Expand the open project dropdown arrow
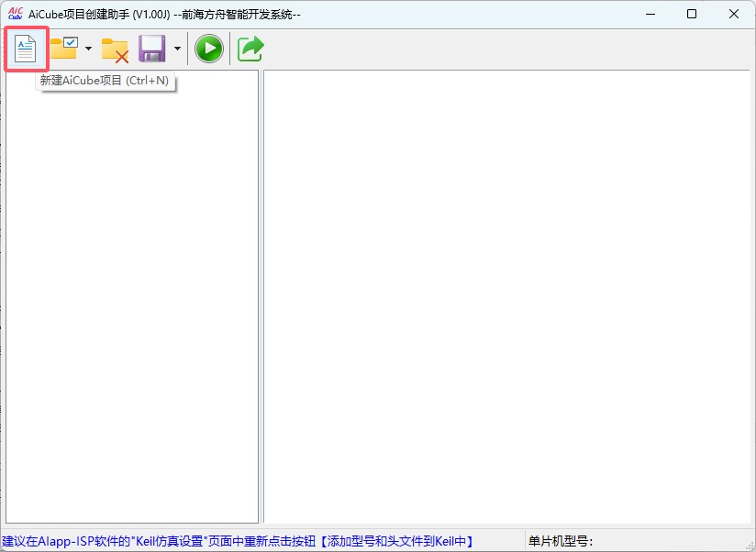756x552 pixels. [x=88, y=49]
